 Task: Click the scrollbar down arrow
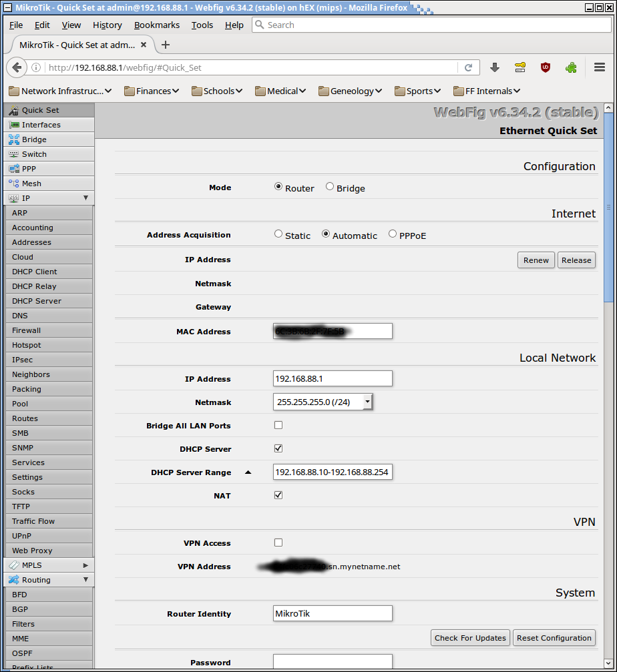click(608, 663)
